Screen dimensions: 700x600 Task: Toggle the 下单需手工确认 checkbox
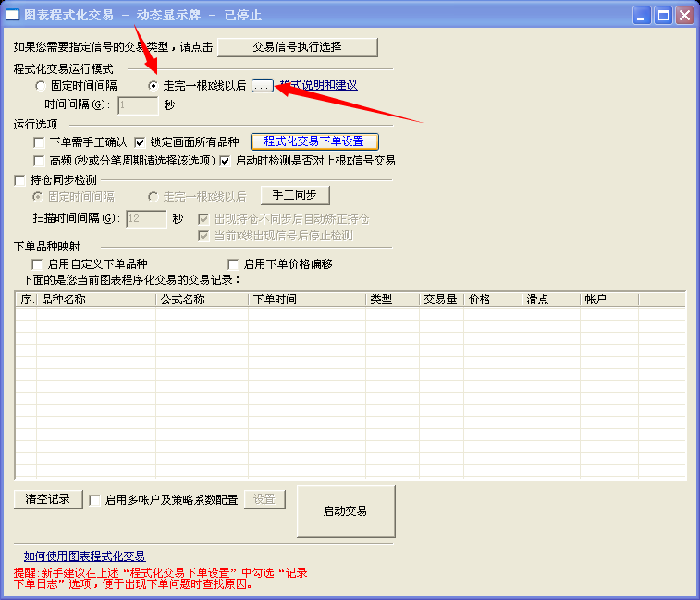click(39, 142)
